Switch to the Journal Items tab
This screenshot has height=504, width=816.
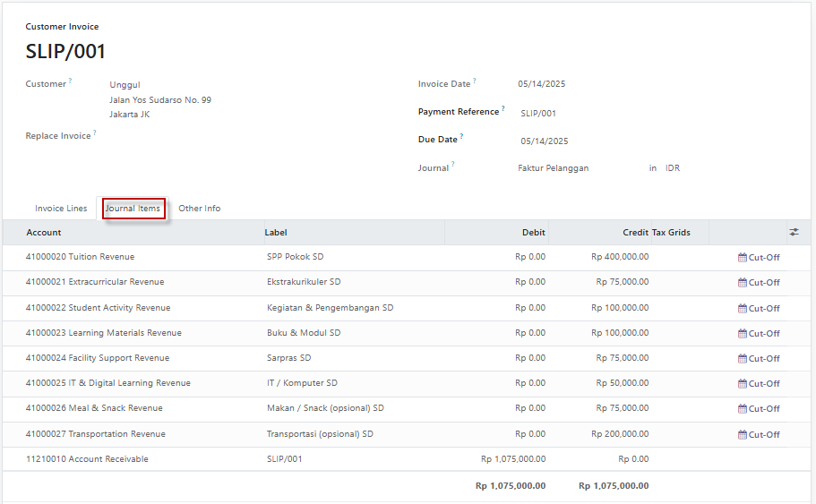point(133,208)
